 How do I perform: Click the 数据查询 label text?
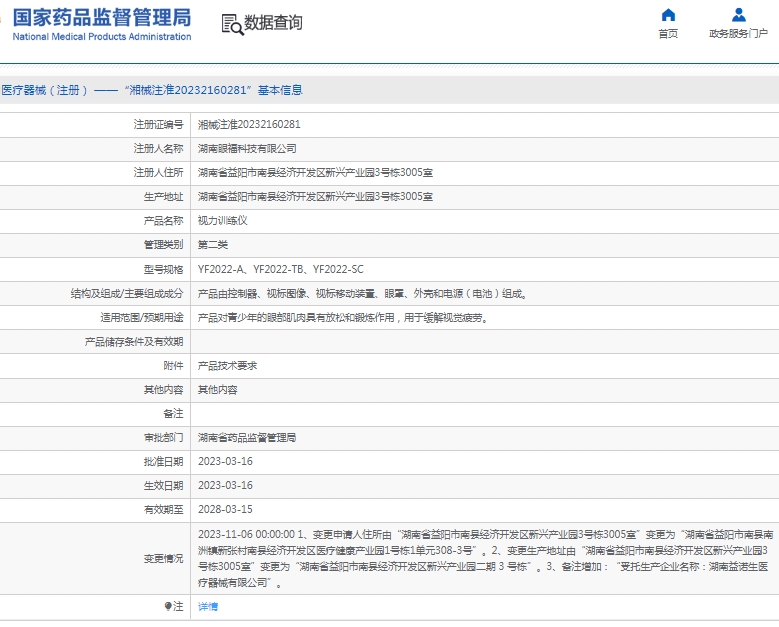coord(273,22)
